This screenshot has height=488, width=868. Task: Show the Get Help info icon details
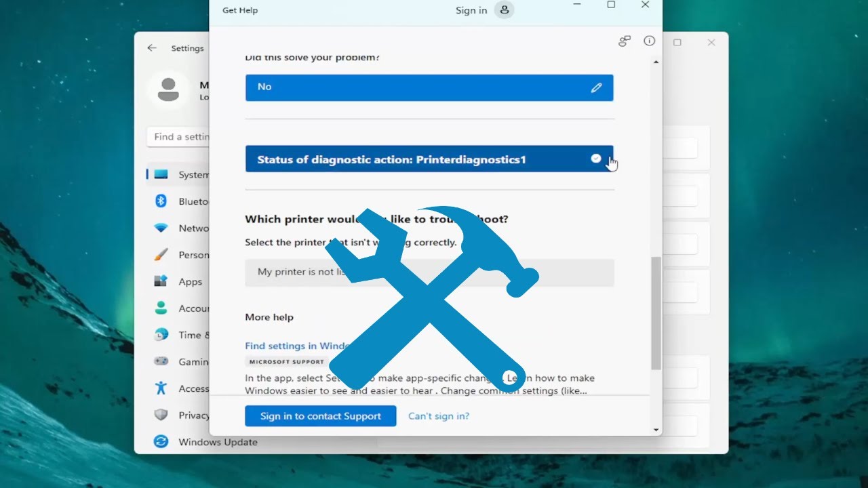[x=649, y=41]
